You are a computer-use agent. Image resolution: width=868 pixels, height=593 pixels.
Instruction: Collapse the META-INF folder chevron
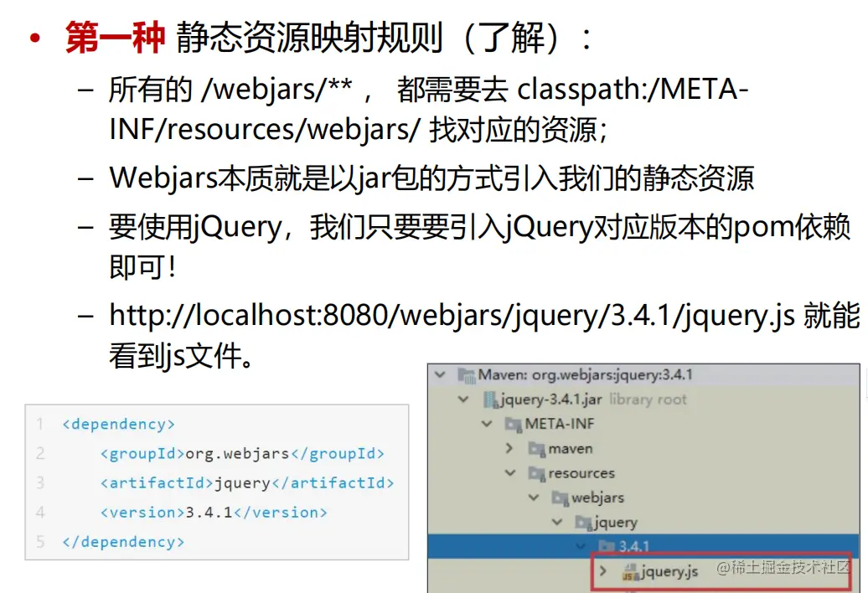(487, 424)
